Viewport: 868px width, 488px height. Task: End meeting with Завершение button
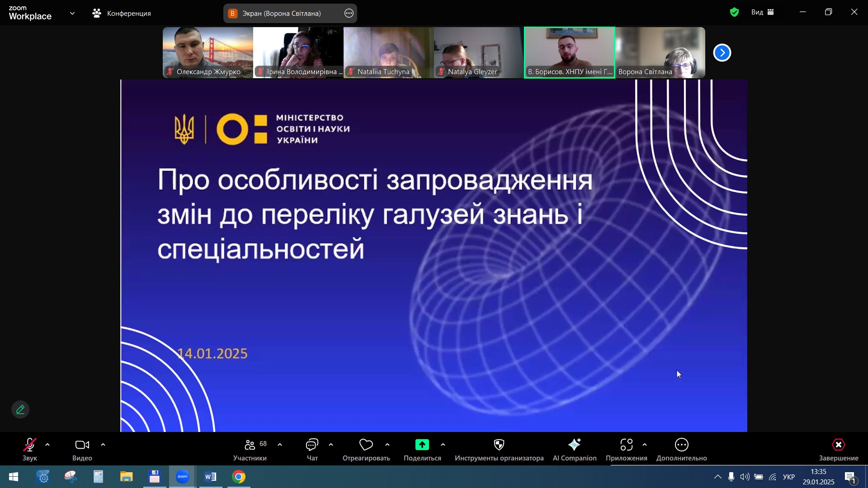[839, 449]
